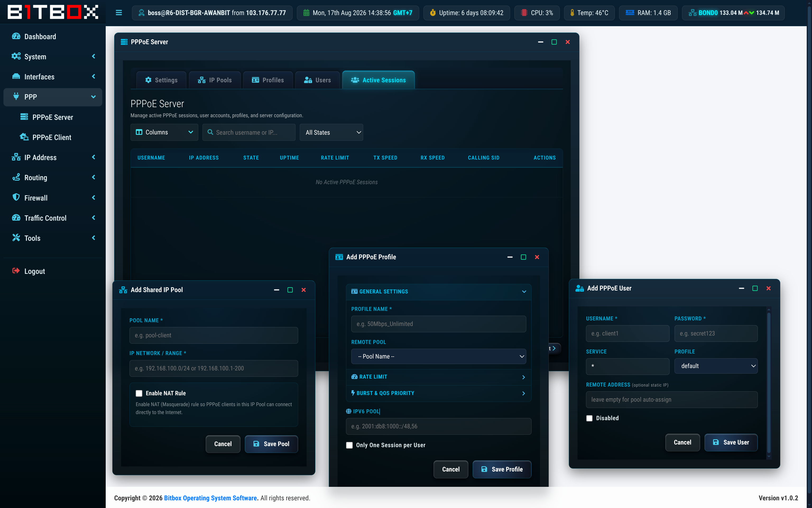Expand the Burst & QoS Priority section
This screenshot has width=812, height=508.
point(439,393)
